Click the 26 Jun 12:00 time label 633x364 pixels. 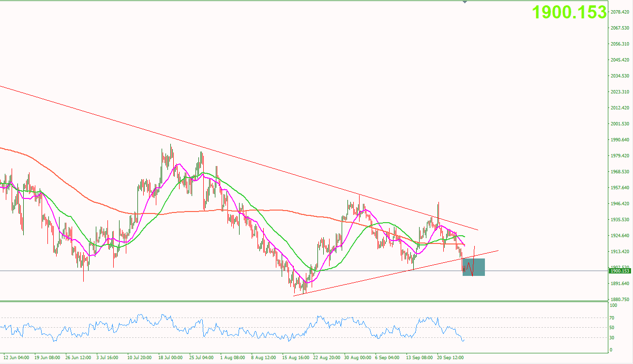78,358
